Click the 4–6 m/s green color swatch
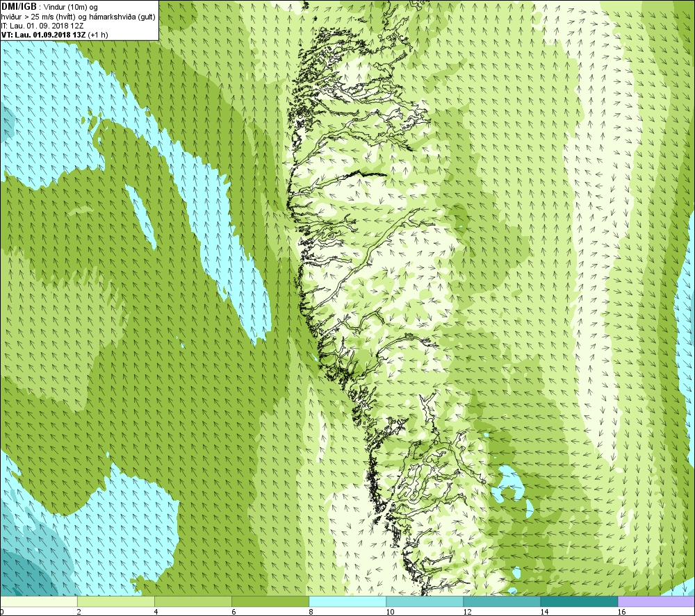This screenshot has height=616, width=695. (193, 601)
